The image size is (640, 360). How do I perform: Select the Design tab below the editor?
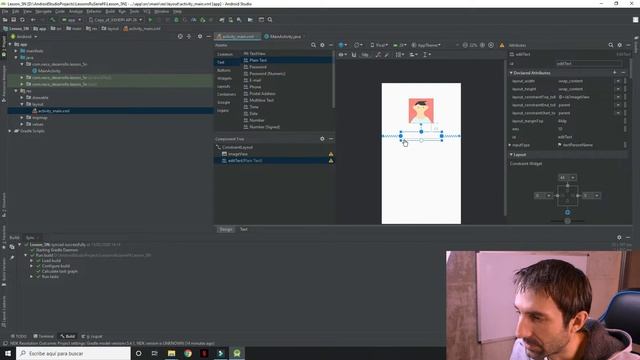pyautogui.click(x=226, y=229)
